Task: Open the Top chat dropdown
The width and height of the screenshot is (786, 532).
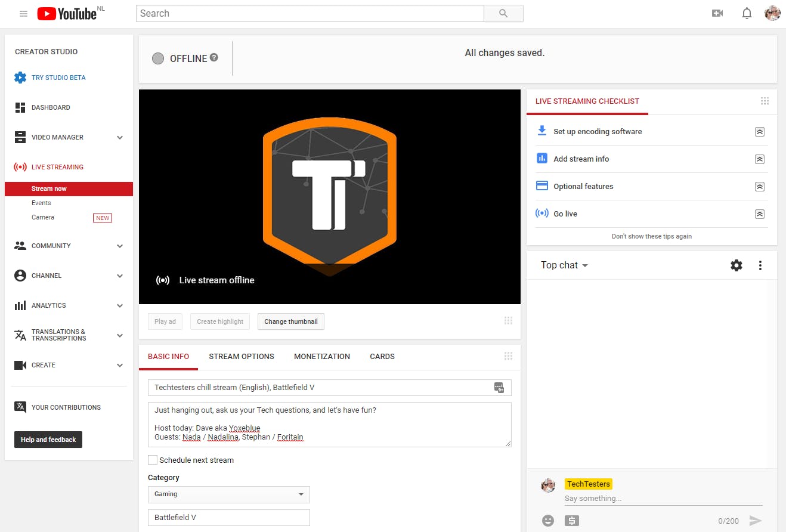Action: point(564,265)
